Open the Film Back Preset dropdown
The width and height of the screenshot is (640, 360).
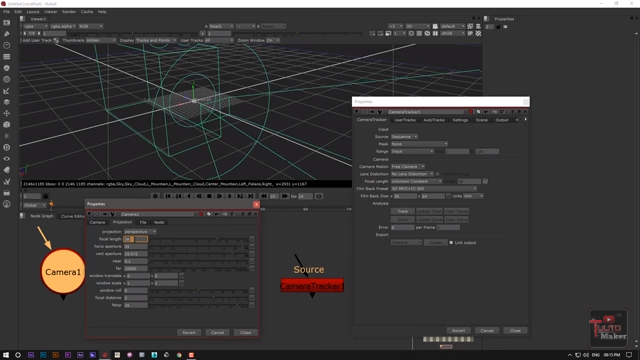tap(433, 189)
